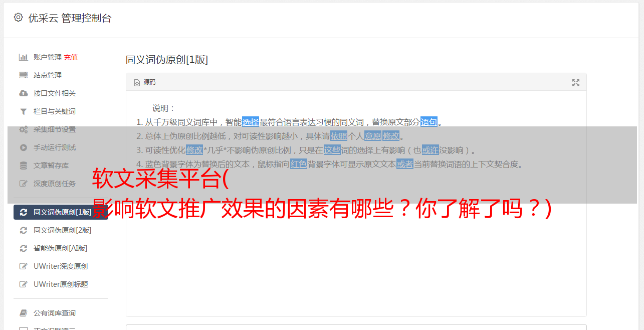
Task: Toggle fullscreen with the expand arrows icon
Action: point(576,83)
